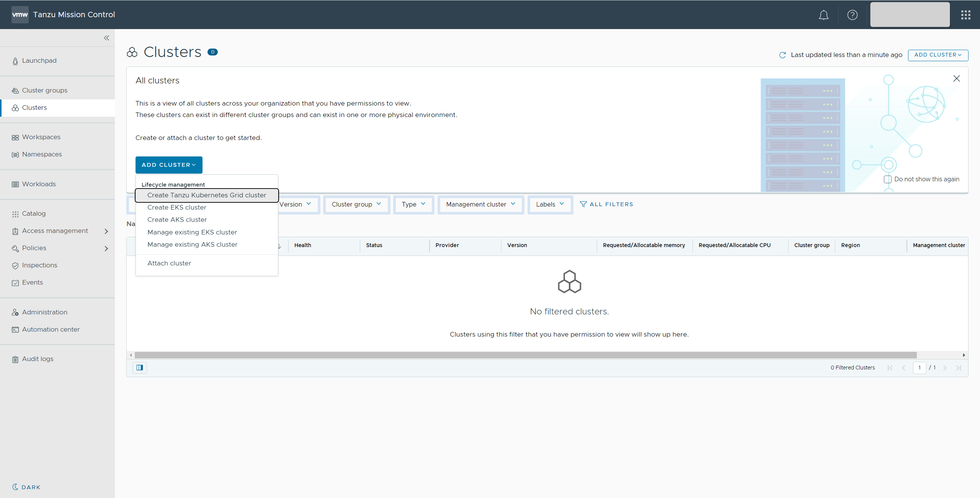Toggle the column visibility icon in table footer
Viewport: 980px width, 498px height.
(x=140, y=368)
